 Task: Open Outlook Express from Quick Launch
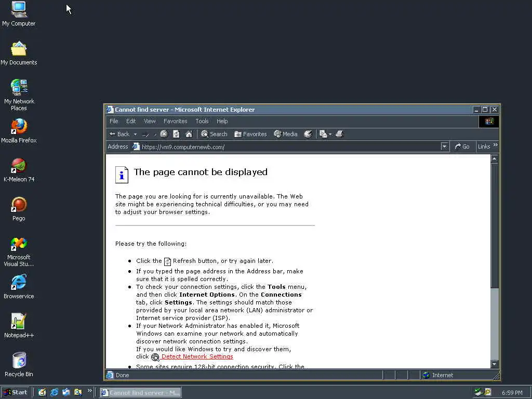coord(66,393)
